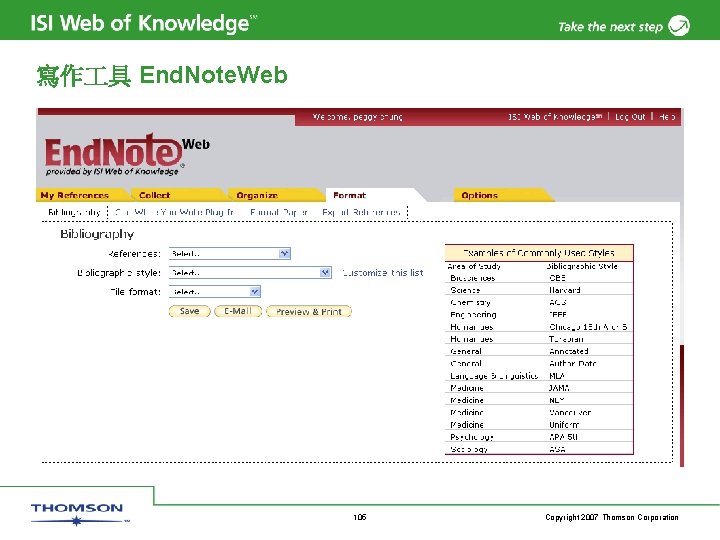Click the Save button
The width and height of the screenshot is (720, 540).
point(190,311)
